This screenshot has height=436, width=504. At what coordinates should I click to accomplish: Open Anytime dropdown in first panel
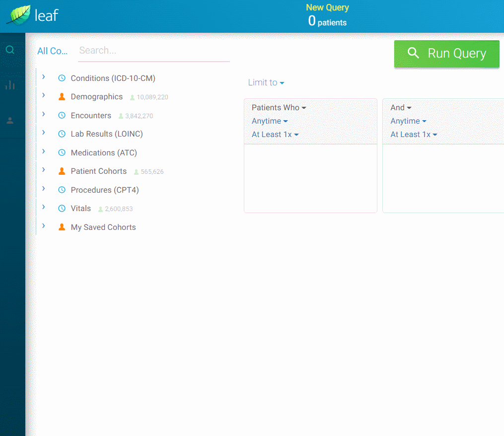270,121
